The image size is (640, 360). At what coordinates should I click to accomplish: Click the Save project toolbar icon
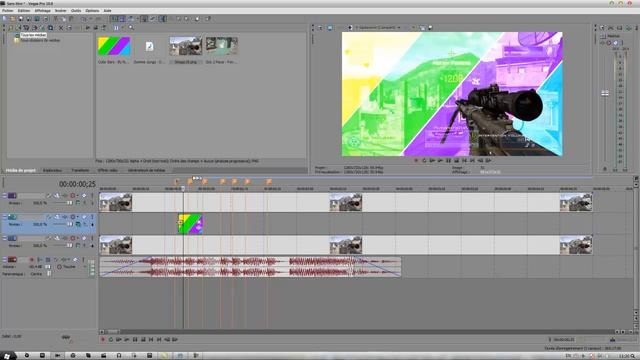(21, 19)
